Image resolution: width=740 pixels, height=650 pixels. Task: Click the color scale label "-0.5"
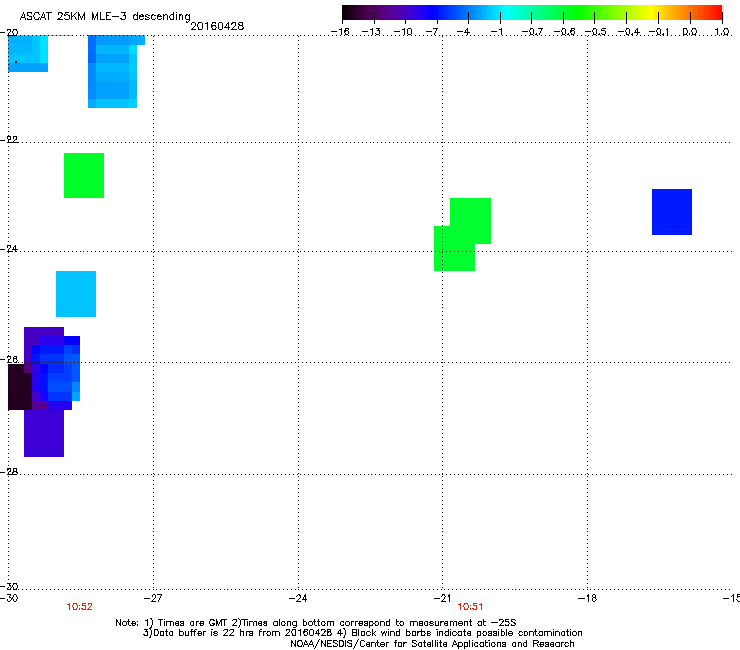[x=596, y=32]
